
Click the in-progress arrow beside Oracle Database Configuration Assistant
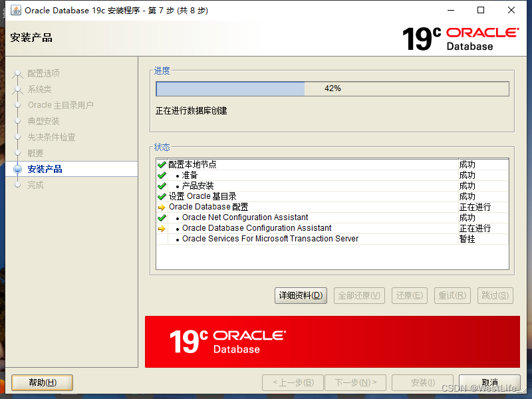point(161,228)
